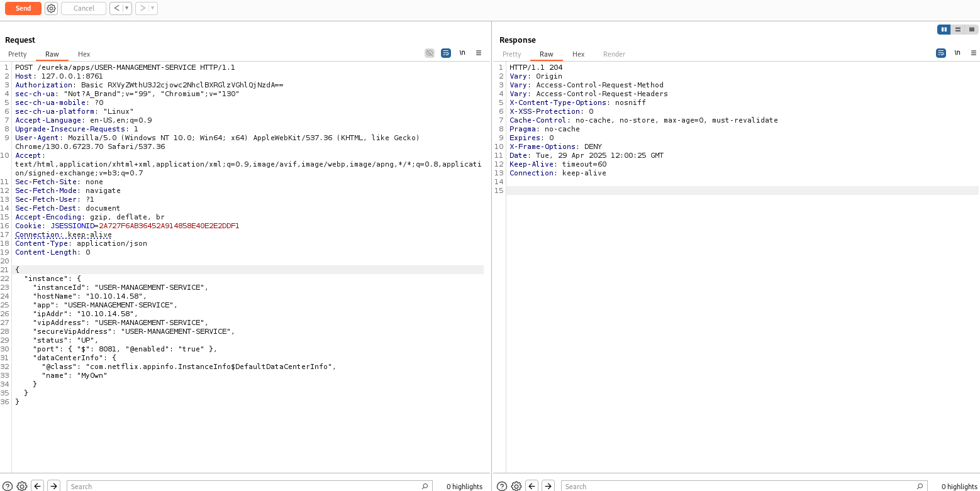Toggle show non-printable characters (\n) in Request
Screen dimensions: 980x491
click(x=462, y=53)
